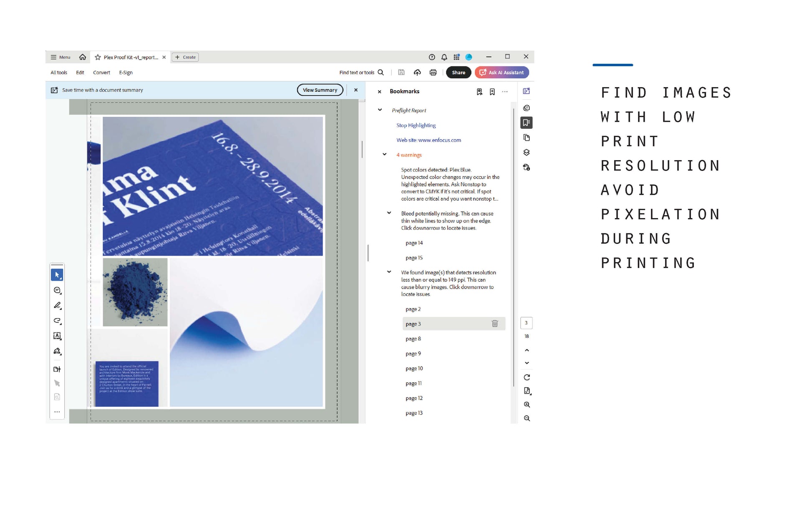The width and height of the screenshot is (812, 507).
Task: Open the page thumbnails sidebar icon
Action: [x=527, y=138]
